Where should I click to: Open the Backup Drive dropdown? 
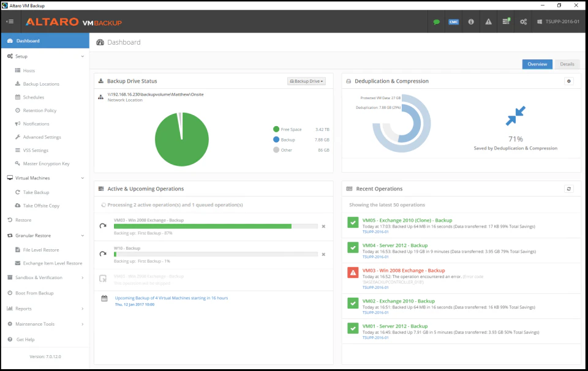pos(306,81)
